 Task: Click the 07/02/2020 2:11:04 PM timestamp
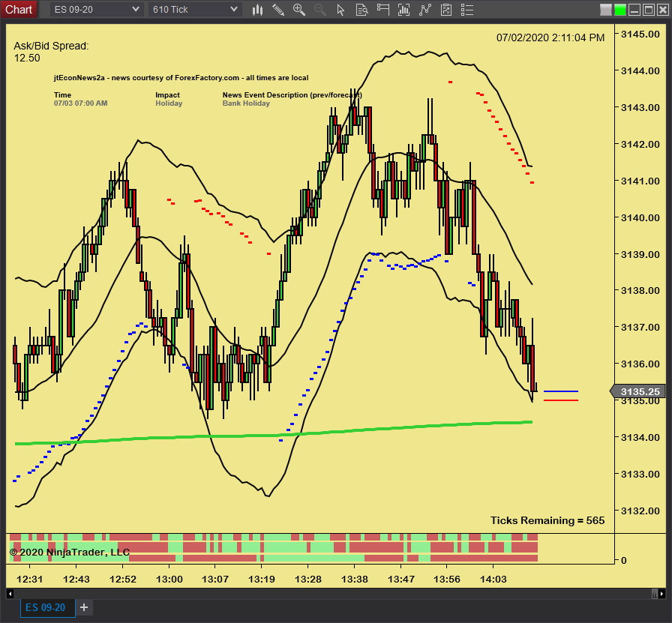(550, 37)
